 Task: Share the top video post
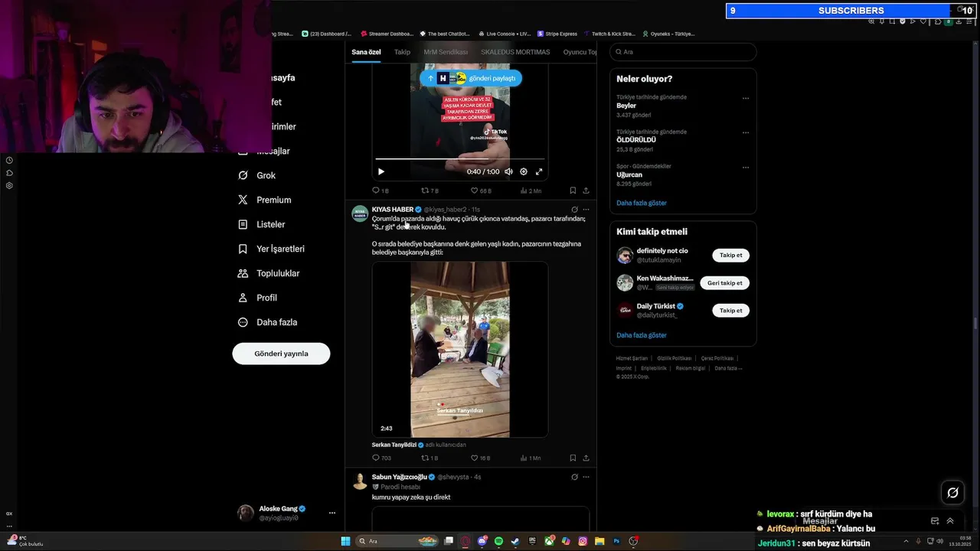click(x=586, y=191)
